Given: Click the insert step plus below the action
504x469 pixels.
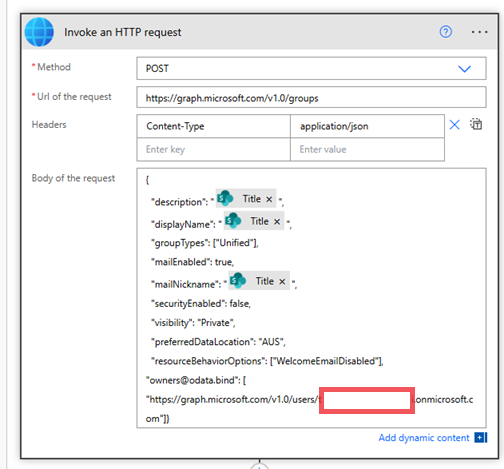Looking at the screenshot, I should click(259, 466).
